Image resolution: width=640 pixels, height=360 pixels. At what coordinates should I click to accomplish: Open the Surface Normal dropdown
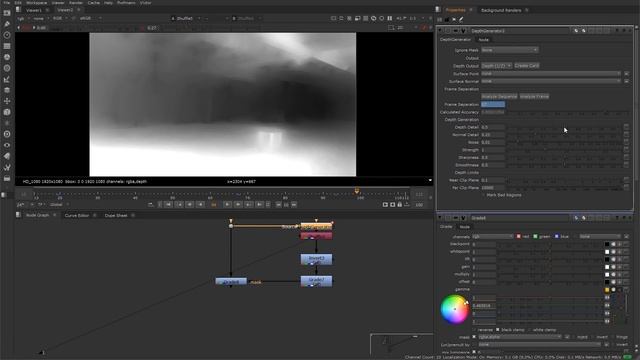pos(551,81)
